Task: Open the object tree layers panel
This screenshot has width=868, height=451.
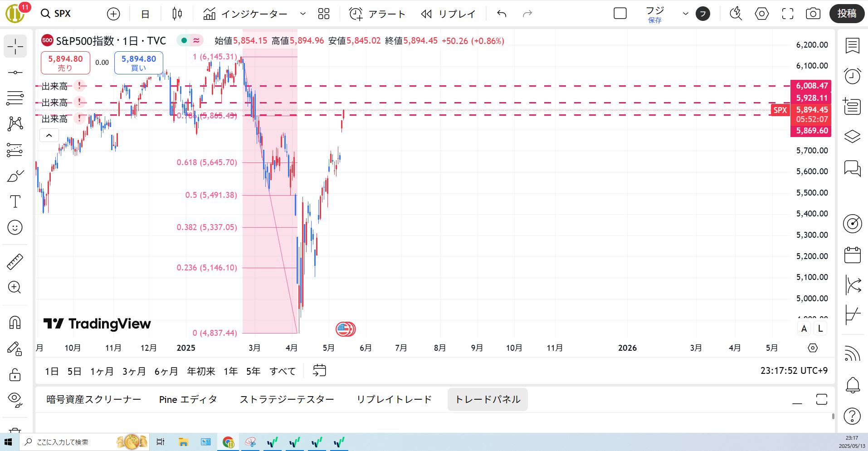Action: pos(853,137)
